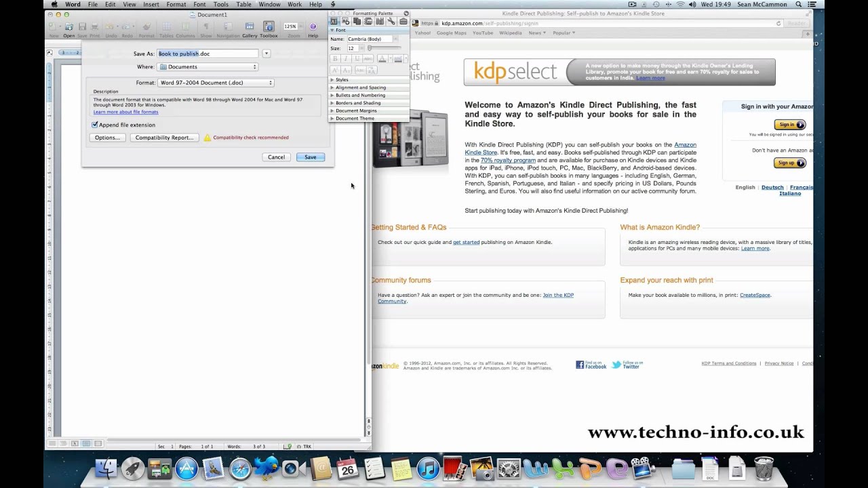The width and height of the screenshot is (868, 488).
Task: Expand the save dialog with the arrow button
Action: pos(266,54)
